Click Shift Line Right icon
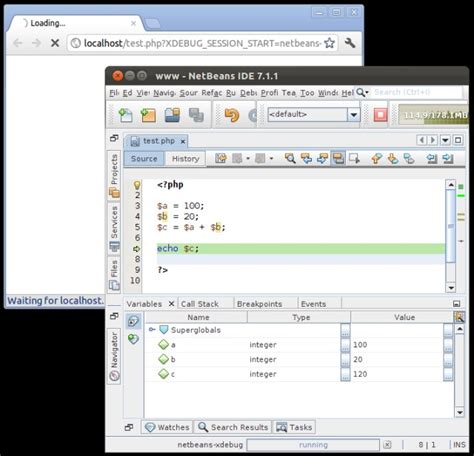The height and width of the screenshot is (456, 474). [x=448, y=158]
